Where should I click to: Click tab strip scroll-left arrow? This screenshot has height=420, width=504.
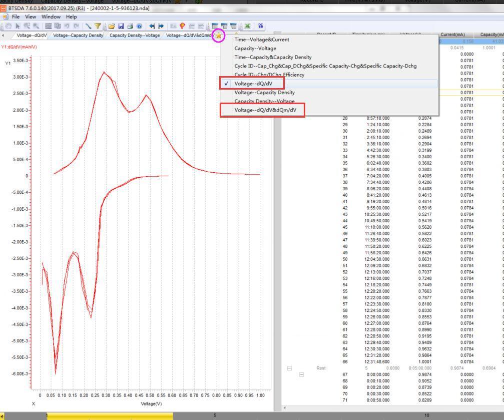pos(3,36)
